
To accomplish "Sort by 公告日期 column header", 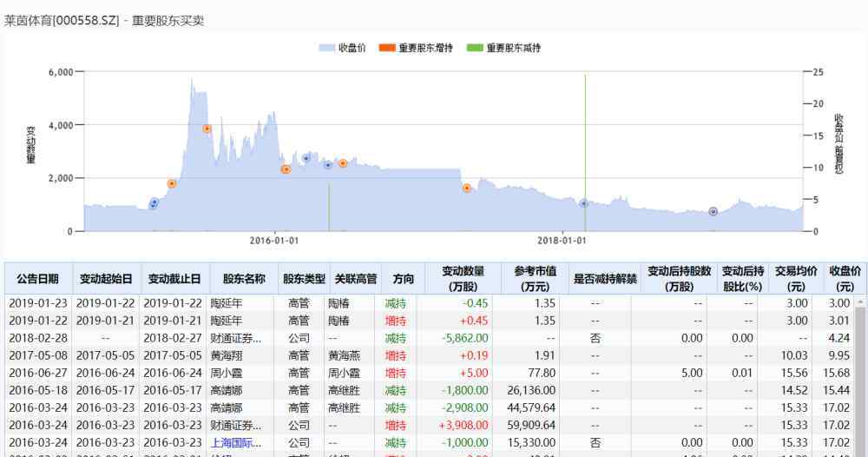I will coord(38,279).
